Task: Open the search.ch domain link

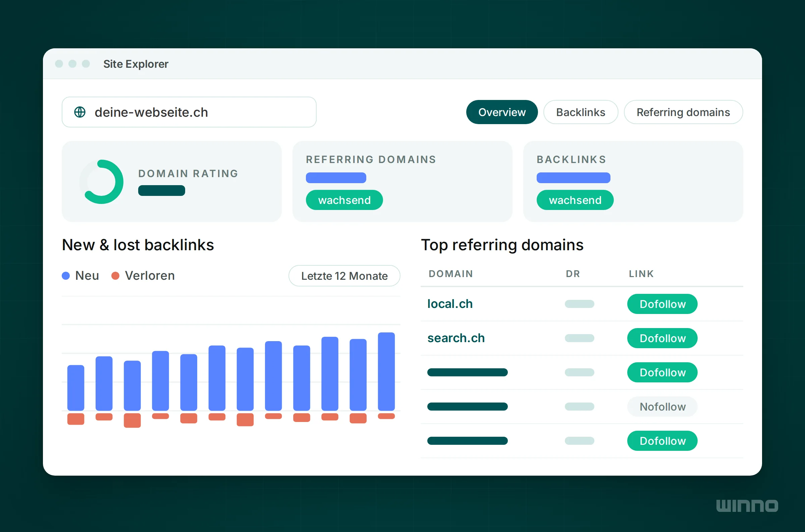Action: [456, 338]
